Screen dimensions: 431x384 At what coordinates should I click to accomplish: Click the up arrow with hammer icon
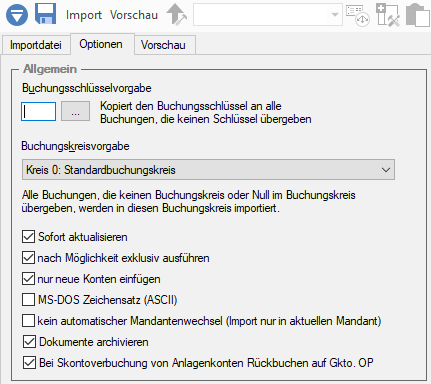(176, 14)
